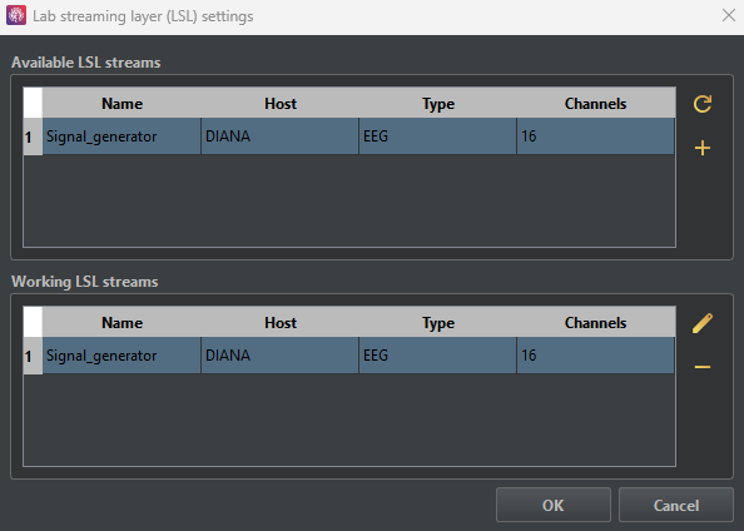Close the LSL settings dialog window
Image resolution: width=744 pixels, height=531 pixels.
tap(728, 16)
